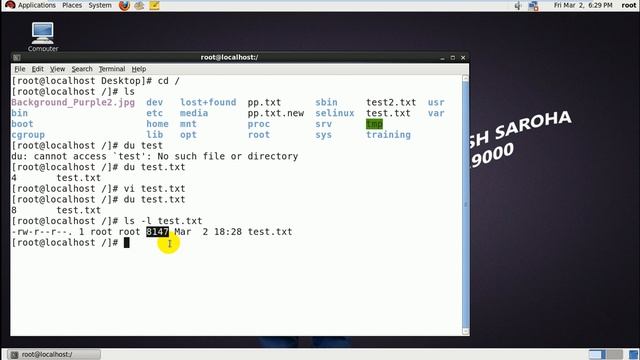Click the 18:28 timestamp in ls output
This screenshot has width=640, height=360.
pyautogui.click(x=228, y=232)
